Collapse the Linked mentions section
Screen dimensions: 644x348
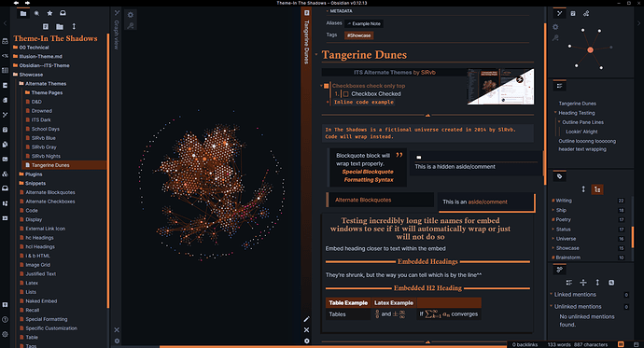pyautogui.click(x=552, y=294)
